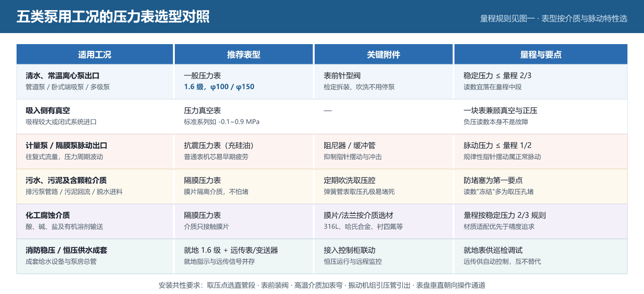Screen dimensions: 644x294
Task: Select the 适用工况 column header
Action: point(95,54)
